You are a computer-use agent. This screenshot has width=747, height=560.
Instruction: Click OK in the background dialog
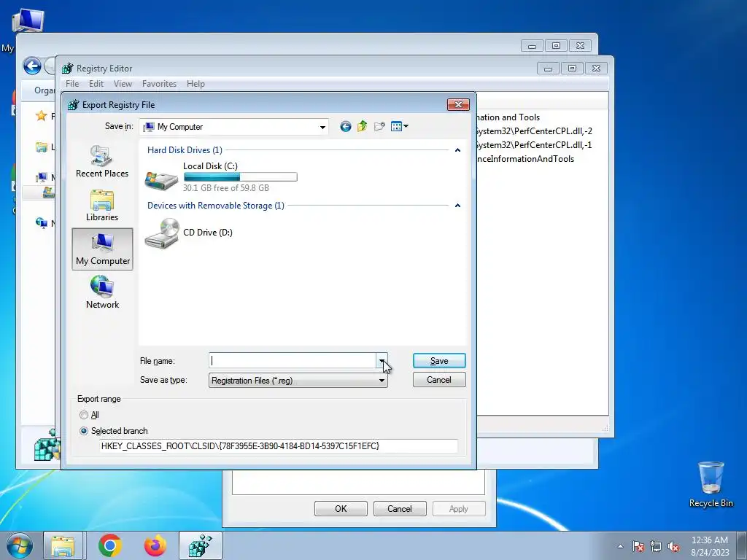click(341, 508)
